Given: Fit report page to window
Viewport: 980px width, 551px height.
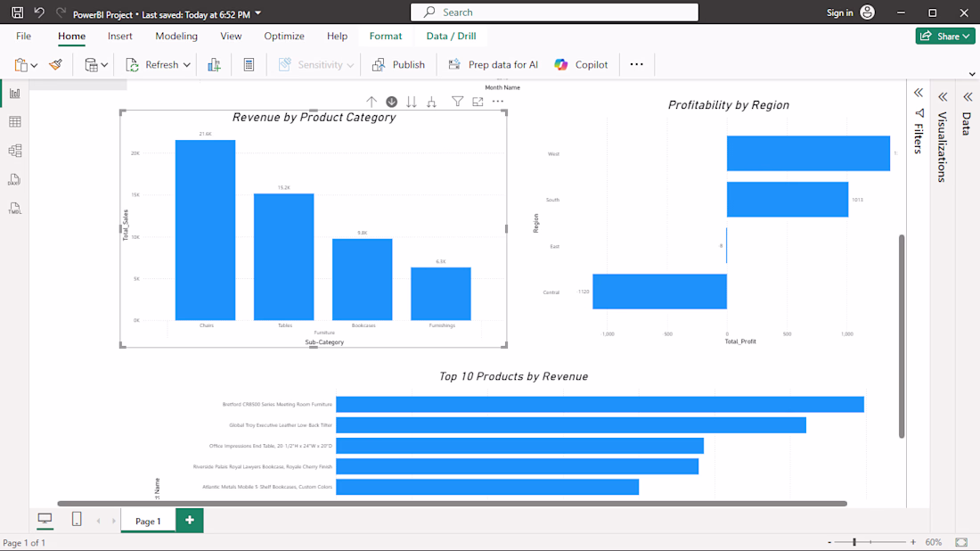Looking at the screenshot, I should click(x=961, y=542).
